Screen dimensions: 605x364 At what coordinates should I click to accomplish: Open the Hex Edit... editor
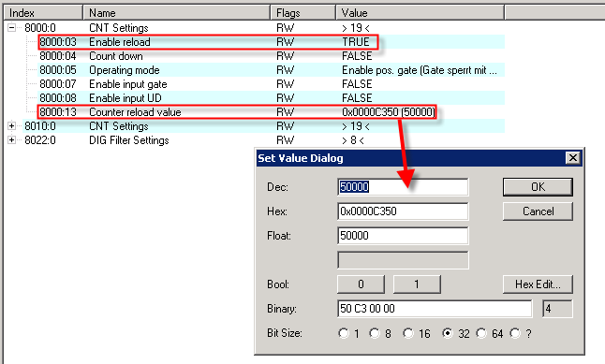(538, 284)
